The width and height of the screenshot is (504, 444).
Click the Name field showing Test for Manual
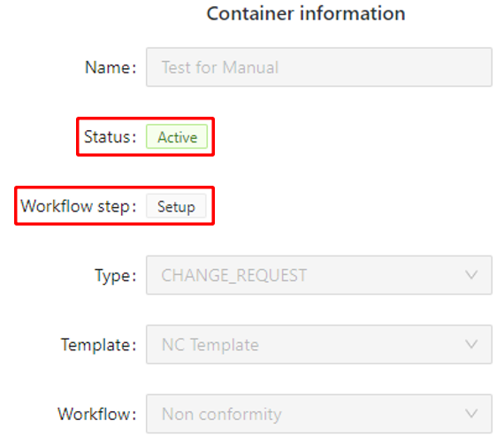coord(319,67)
